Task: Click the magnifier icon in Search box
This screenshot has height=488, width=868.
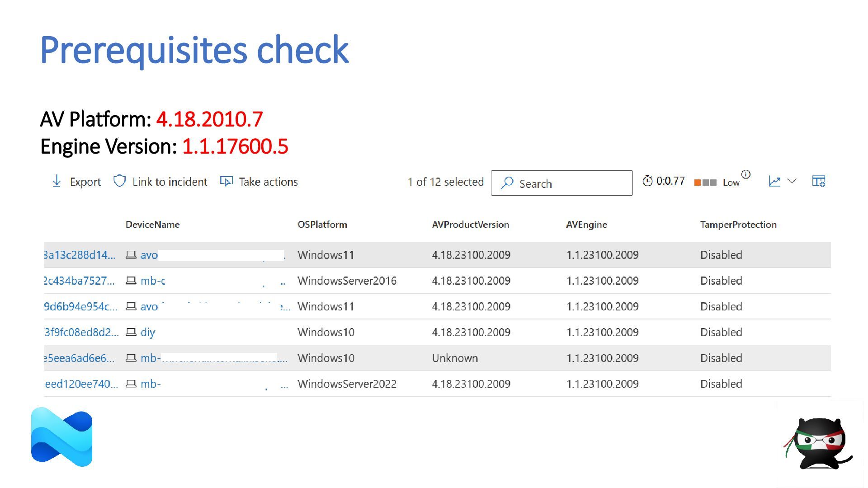Action: 507,183
